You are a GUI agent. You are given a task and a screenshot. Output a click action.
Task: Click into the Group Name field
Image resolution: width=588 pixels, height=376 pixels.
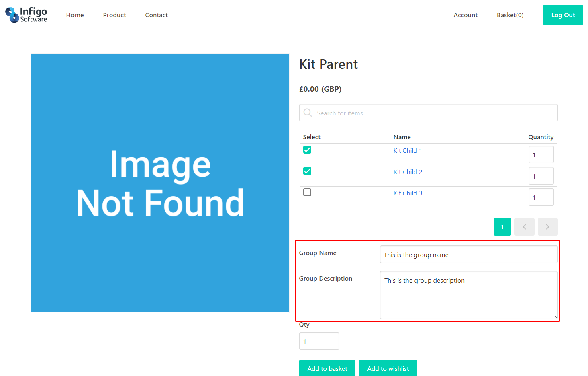(469, 254)
